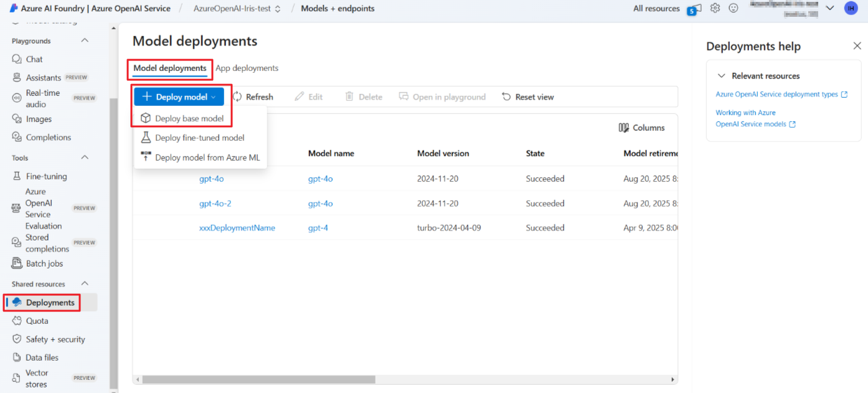The height and width of the screenshot is (393, 868).
Task: Open the Deploy model dropdown arrow
Action: pos(214,97)
